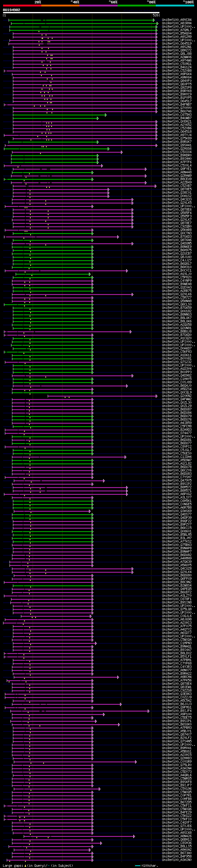
Task: Select hit UniRef100_Q585F4
Action: tap(177, 213)
